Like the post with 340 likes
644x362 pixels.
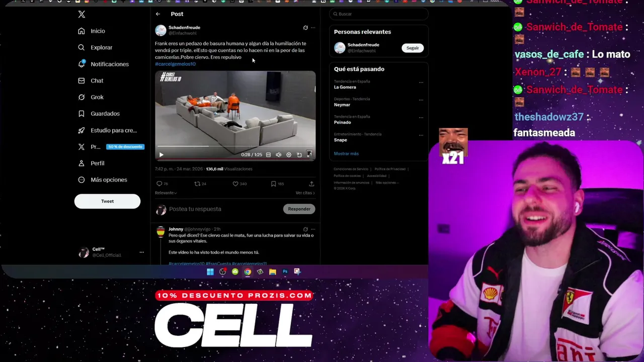[x=235, y=184]
